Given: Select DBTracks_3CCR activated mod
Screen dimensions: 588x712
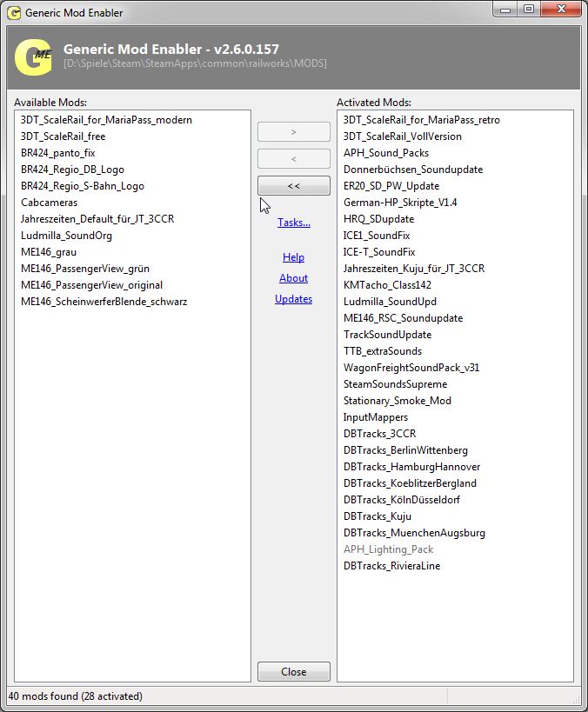Looking at the screenshot, I should coord(379,434).
